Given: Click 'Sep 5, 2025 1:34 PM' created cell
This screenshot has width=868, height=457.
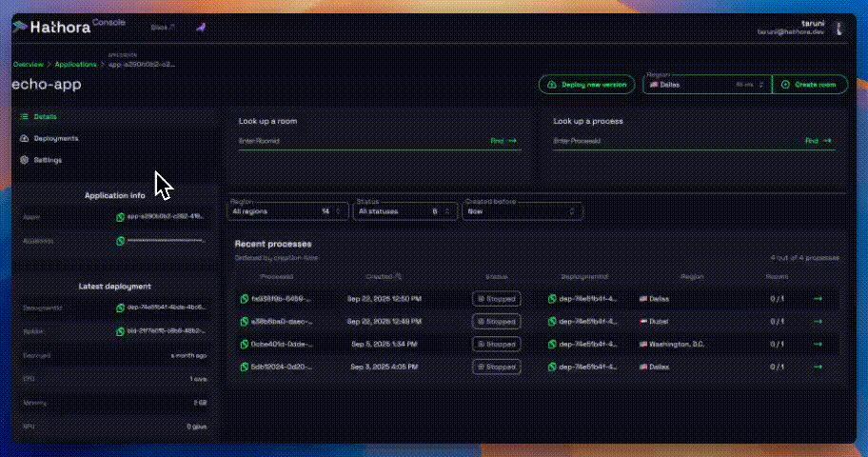Looking at the screenshot, I should tap(385, 345).
